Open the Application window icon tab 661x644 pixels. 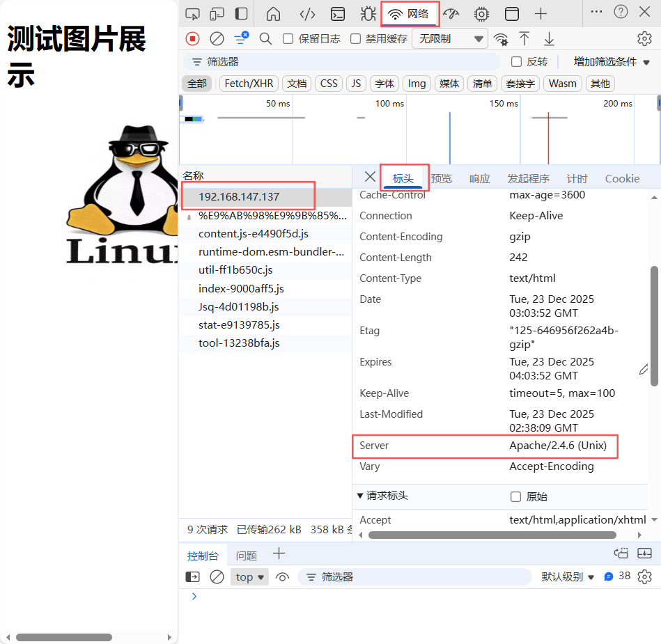[x=512, y=14]
